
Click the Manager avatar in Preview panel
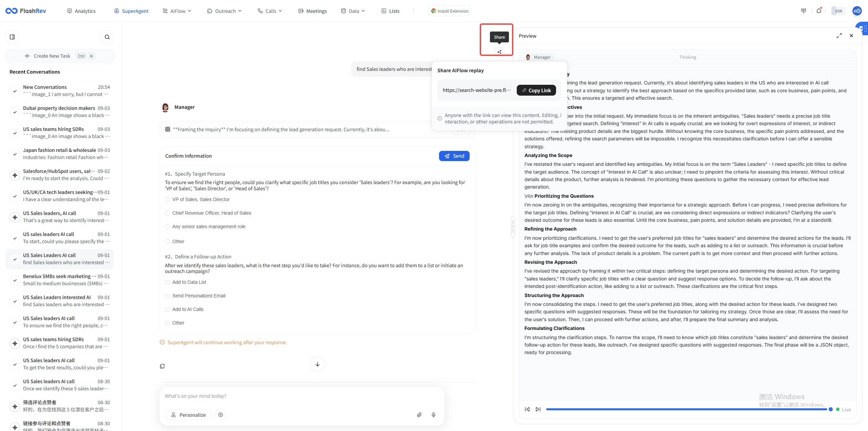(x=528, y=57)
